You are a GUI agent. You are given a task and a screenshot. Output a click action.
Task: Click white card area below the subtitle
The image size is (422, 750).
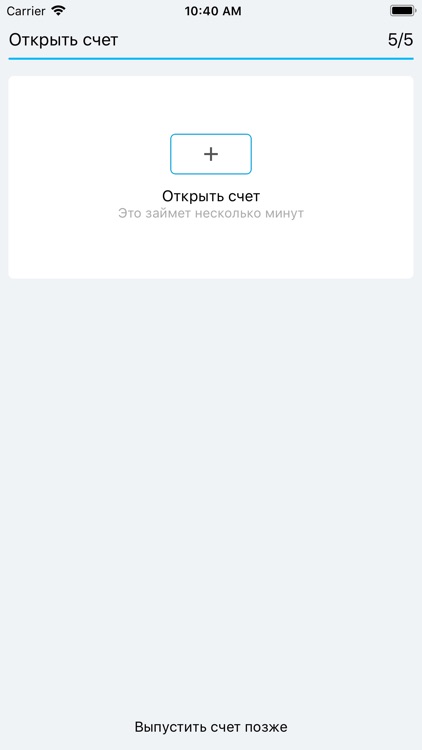[211, 250]
